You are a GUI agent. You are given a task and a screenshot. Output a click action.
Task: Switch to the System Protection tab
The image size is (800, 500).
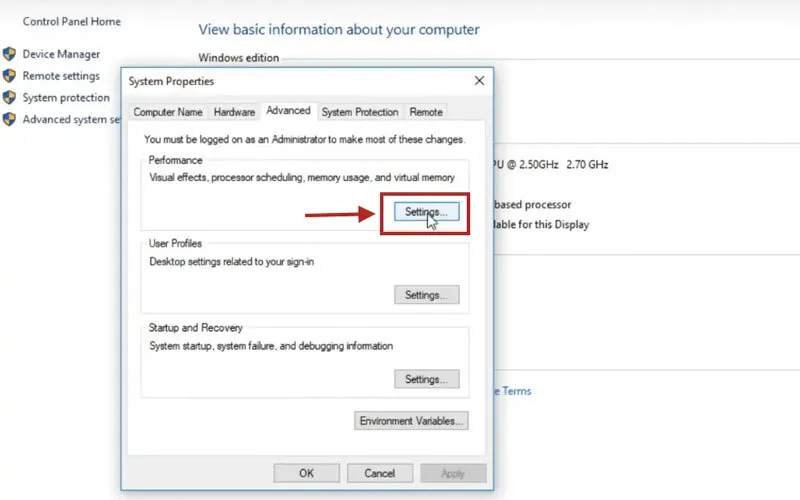click(x=360, y=112)
